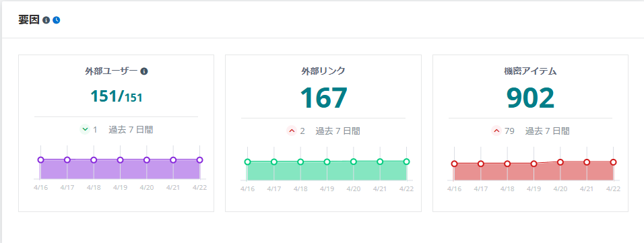Click the 4/16 axis label under purple chart
The image size is (644, 243).
pyautogui.click(x=40, y=188)
